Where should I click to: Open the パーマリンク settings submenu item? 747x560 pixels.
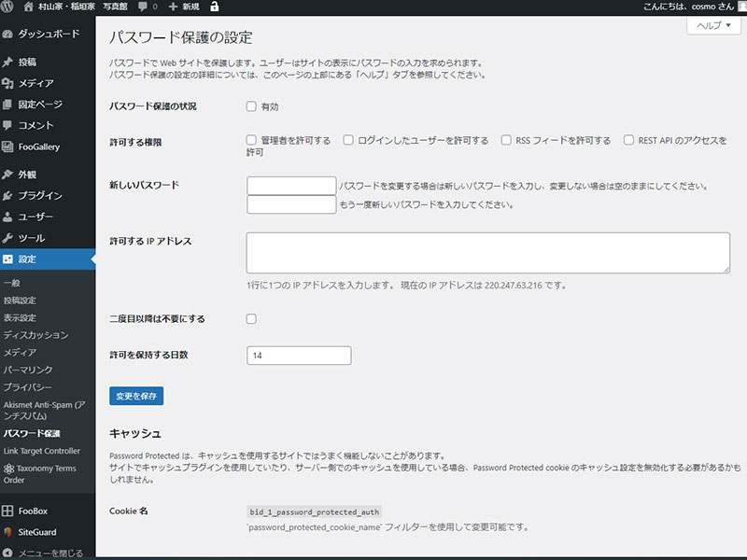pos(28,370)
